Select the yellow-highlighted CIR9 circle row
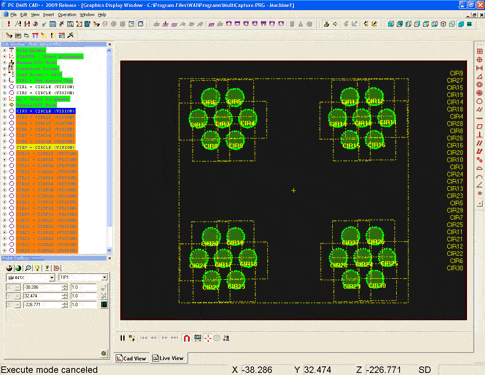 (46, 147)
